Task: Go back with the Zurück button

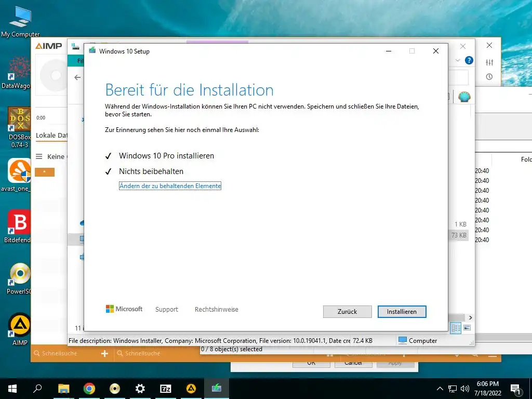Action: (x=347, y=312)
